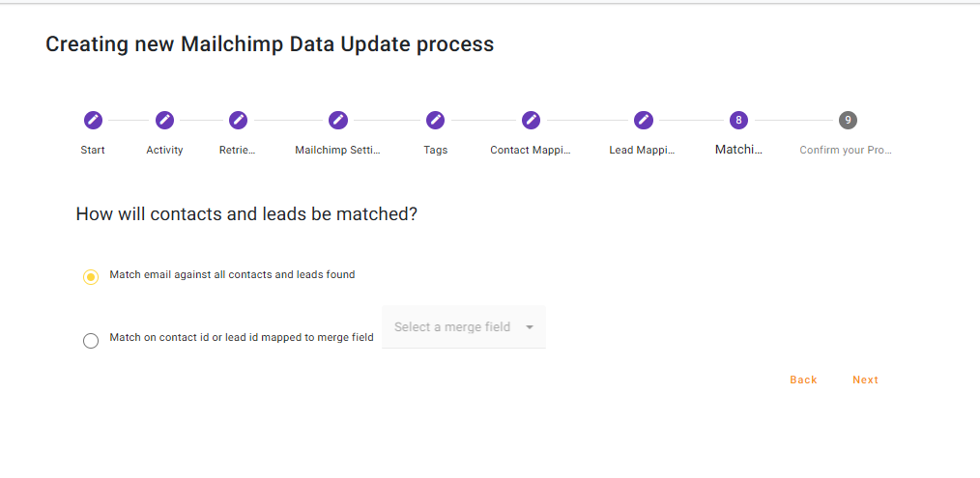Click the Lead Mapping step pencil icon

pyautogui.click(x=643, y=120)
